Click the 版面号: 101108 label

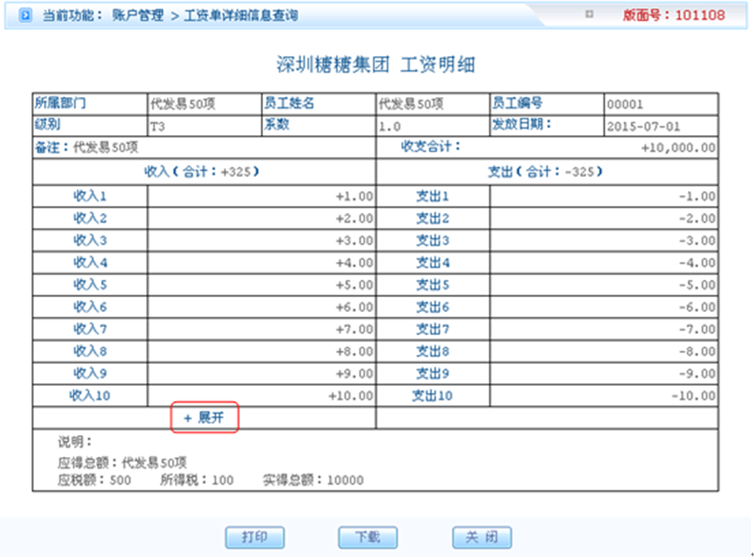(674, 15)
